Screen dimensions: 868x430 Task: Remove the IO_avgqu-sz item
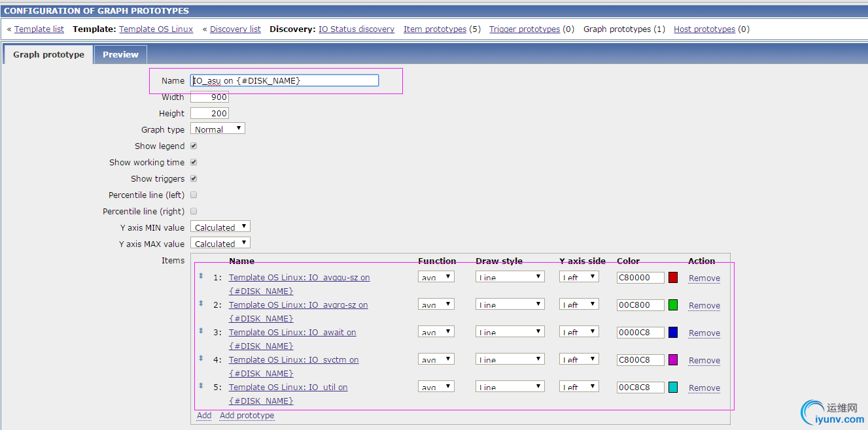pyautogui.click(x=704, y=278)
